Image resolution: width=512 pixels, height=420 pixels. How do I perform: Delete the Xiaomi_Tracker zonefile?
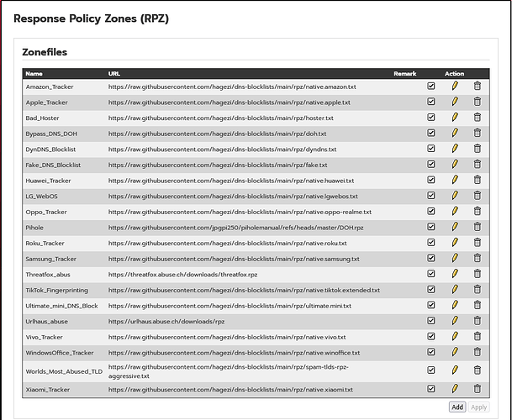click(477, 389)
